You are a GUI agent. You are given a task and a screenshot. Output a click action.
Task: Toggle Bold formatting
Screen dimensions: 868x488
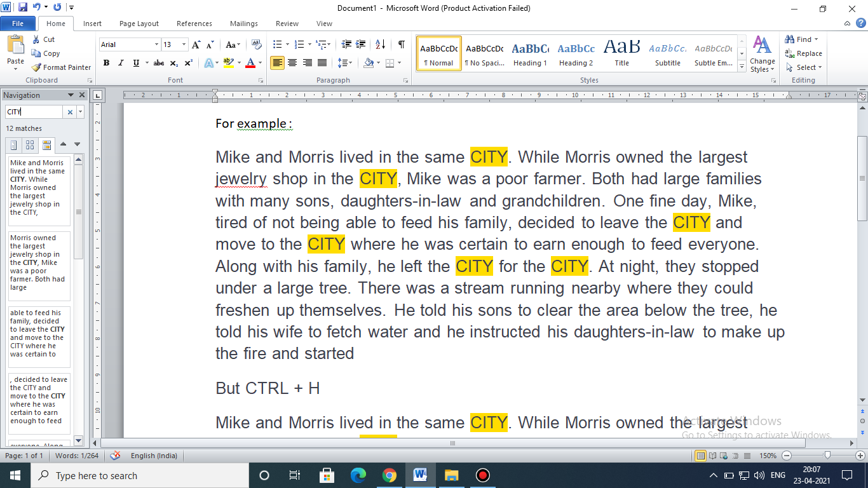(x=106, y=63)
